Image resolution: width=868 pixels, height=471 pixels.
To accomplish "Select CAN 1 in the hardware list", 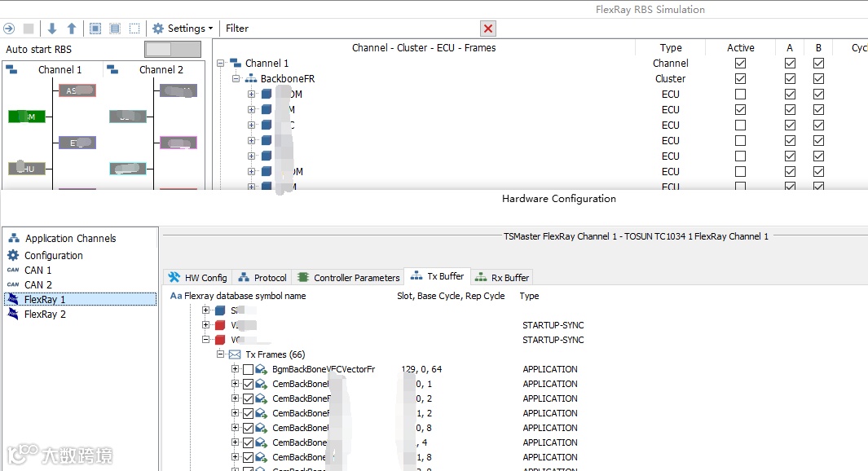I will (37, 270).
